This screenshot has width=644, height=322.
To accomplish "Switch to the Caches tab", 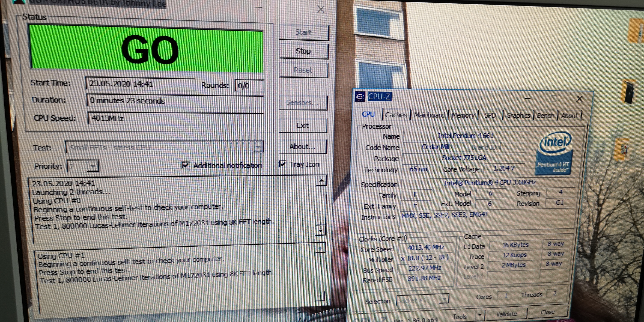I will pos(396,115).
